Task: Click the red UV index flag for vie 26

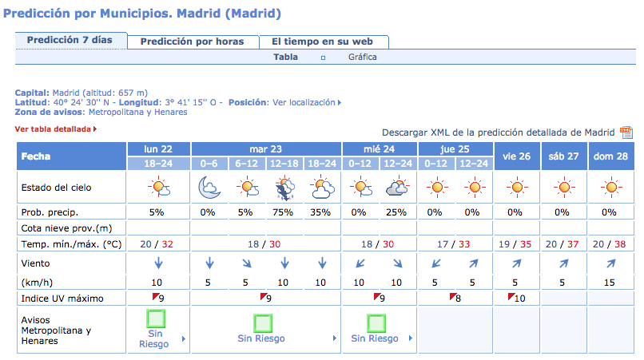Action: [x=511, y=296]
